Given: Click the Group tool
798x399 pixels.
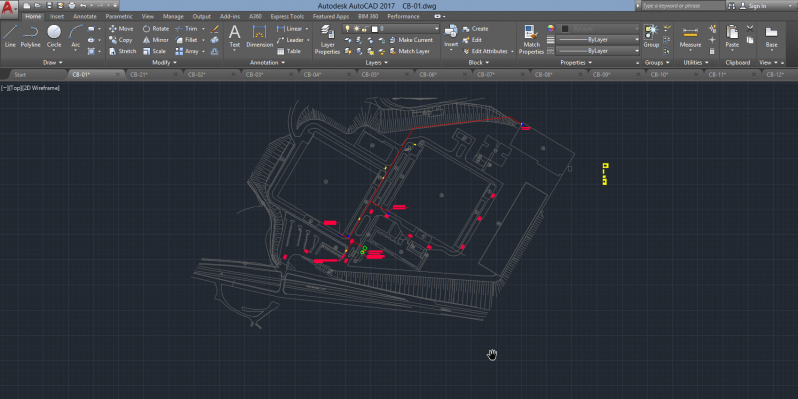Looking at the screenshot, I should [x=651, y=37].
